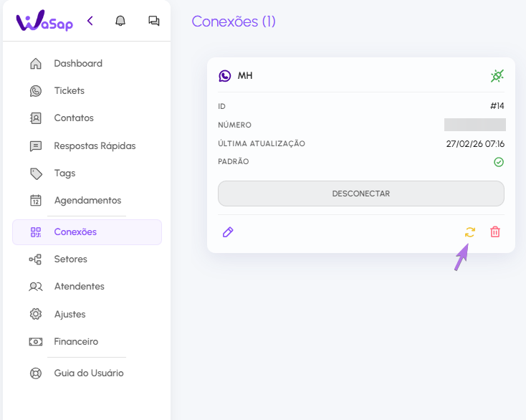Open the chat messages icon
The height and width of the screenshot is (420, 526).
(154, 21)
